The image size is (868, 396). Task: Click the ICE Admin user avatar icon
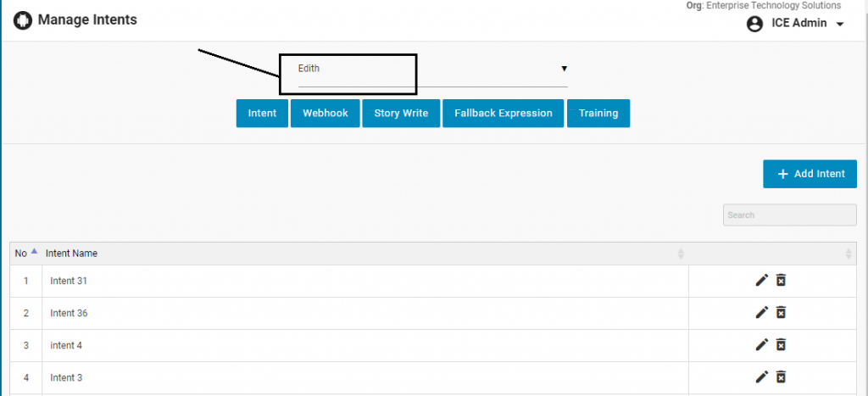(x=754, y=24)
